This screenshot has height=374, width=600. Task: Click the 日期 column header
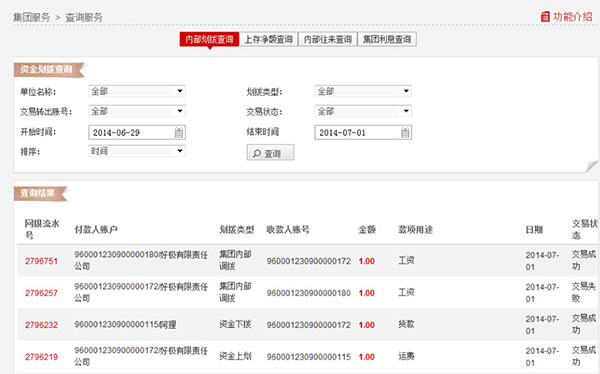click(x=534, y=230)
